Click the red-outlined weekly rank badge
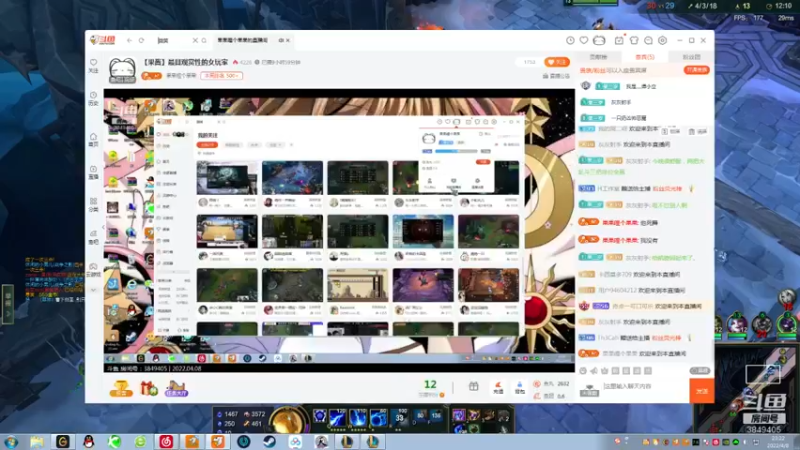 click(x=221, y=76)
